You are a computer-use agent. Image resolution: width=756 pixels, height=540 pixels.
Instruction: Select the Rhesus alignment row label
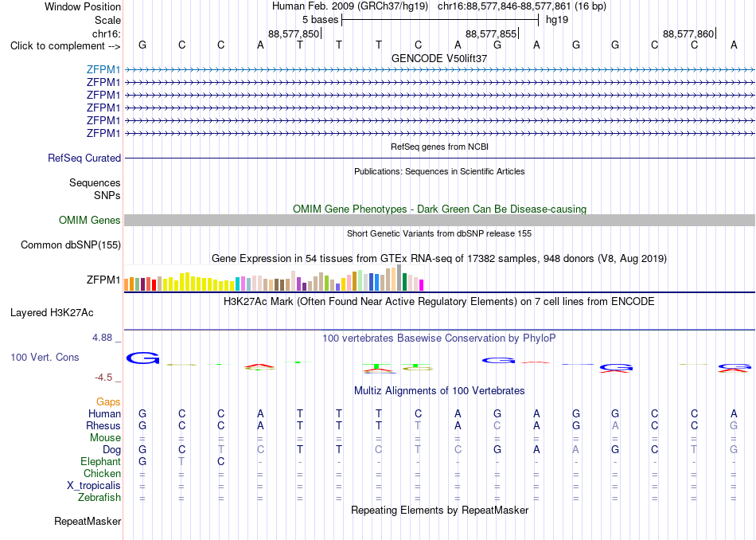point(103,425)
